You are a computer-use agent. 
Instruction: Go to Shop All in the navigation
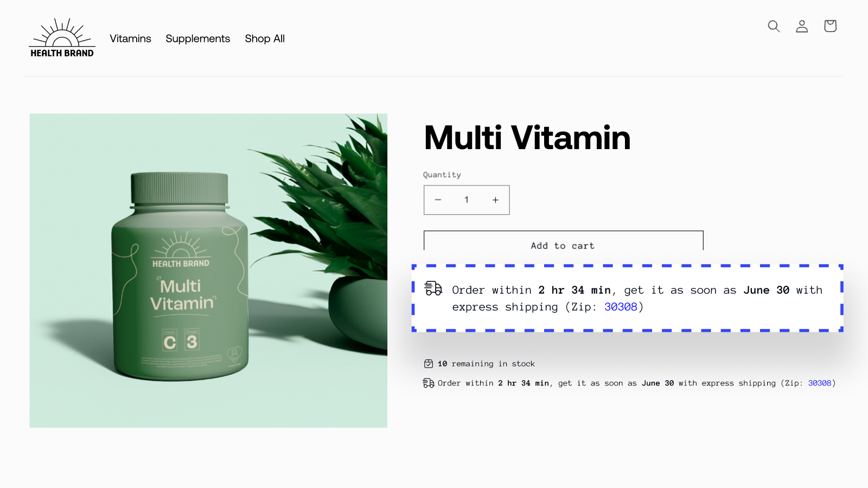(265, 38)
